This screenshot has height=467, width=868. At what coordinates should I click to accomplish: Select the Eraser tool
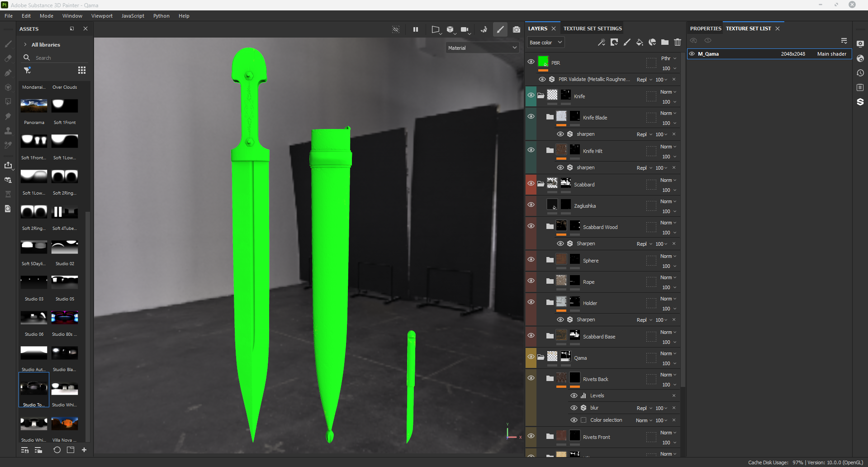8,58
